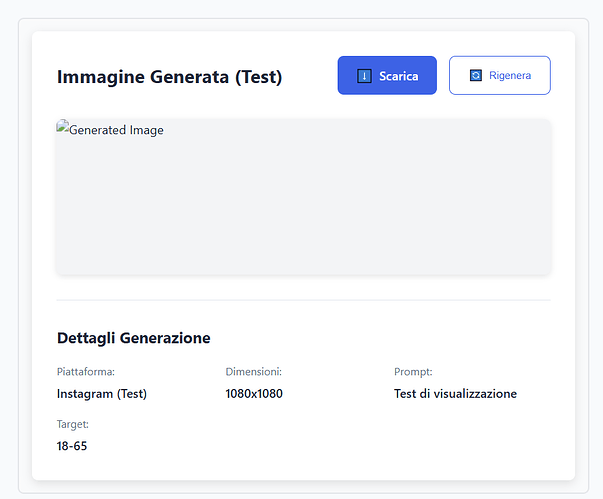
Task: Click the Prompt: label
Action: [413, 372]
